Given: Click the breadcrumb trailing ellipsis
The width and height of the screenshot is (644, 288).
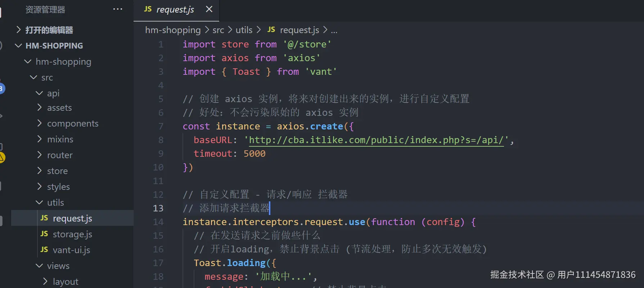Looking at the screenshot, I should (334, 30).
